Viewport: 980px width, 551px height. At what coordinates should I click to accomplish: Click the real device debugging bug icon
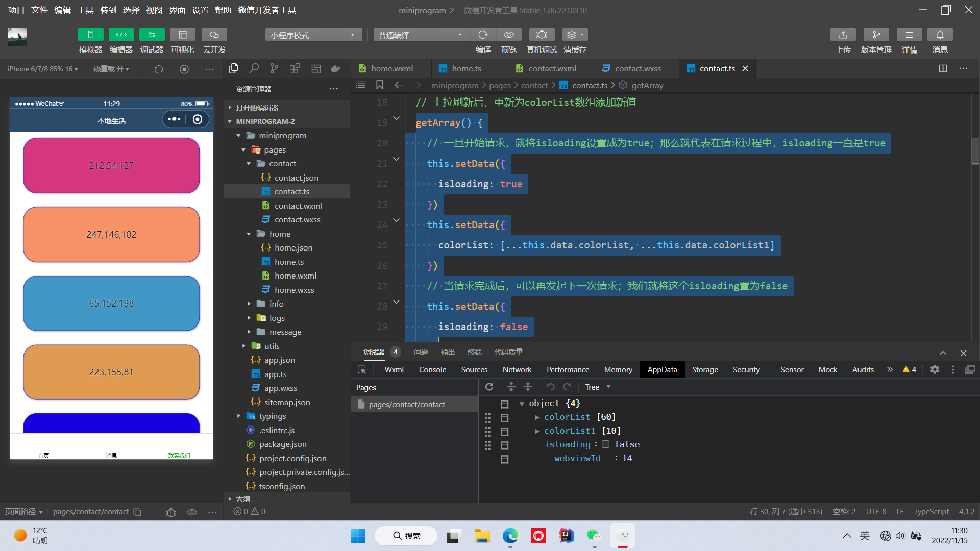tap(542, 35)
